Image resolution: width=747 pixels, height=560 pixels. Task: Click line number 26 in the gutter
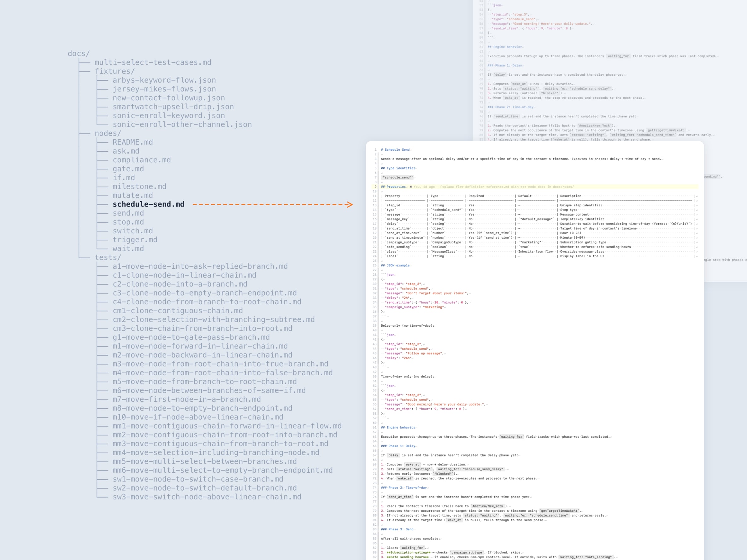pyautogui.click(x=374, y=265)
